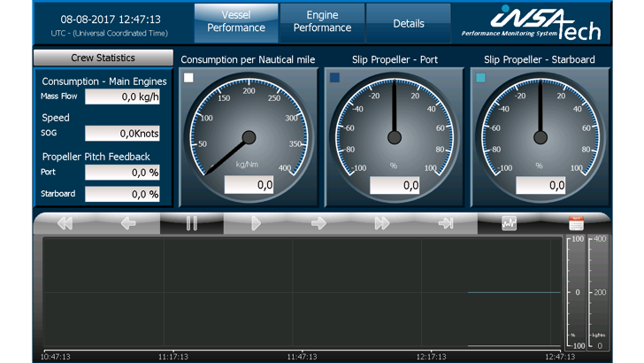Select the Starboard propeller pitch field
Viewport: 644px width, 363px height.
[122, 194]
